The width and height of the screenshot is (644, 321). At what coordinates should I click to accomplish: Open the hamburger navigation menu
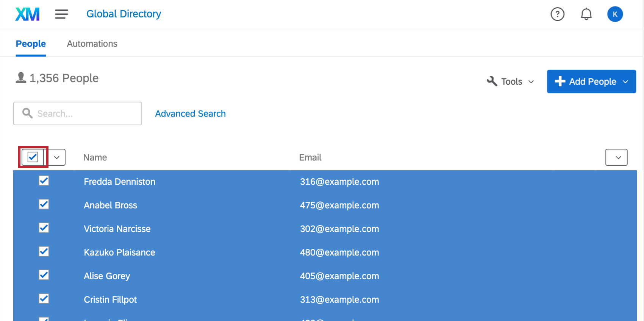click(61, 14)
